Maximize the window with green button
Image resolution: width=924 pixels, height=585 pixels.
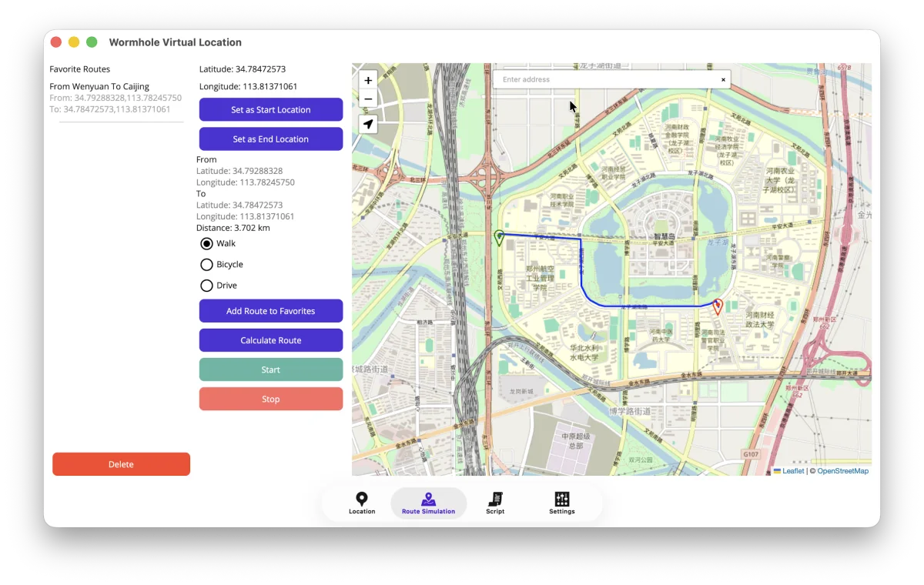click(92, 42)
